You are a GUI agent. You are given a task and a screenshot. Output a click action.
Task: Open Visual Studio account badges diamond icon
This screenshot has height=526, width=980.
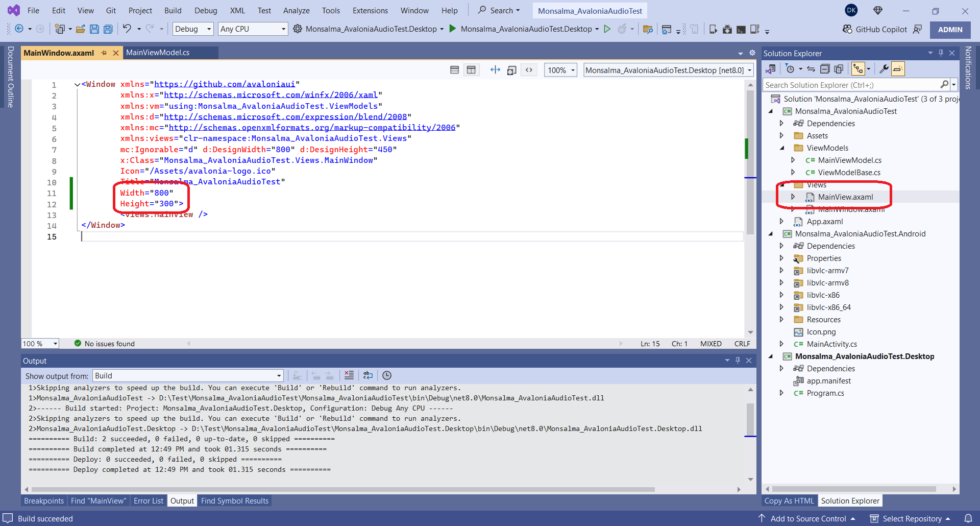pyautogui.click(x=878, y=10)
